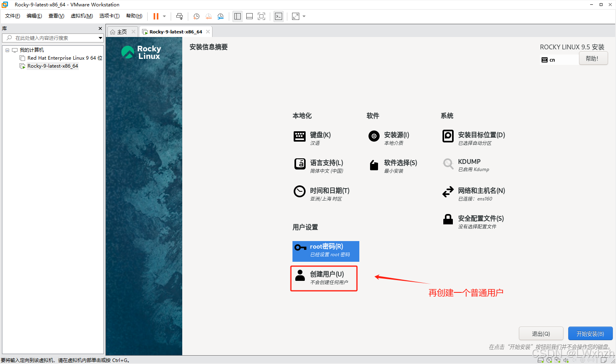Viewport: 616px width, 364px height.
Task: Open installation source 安装源(I)
Action: 389,138
